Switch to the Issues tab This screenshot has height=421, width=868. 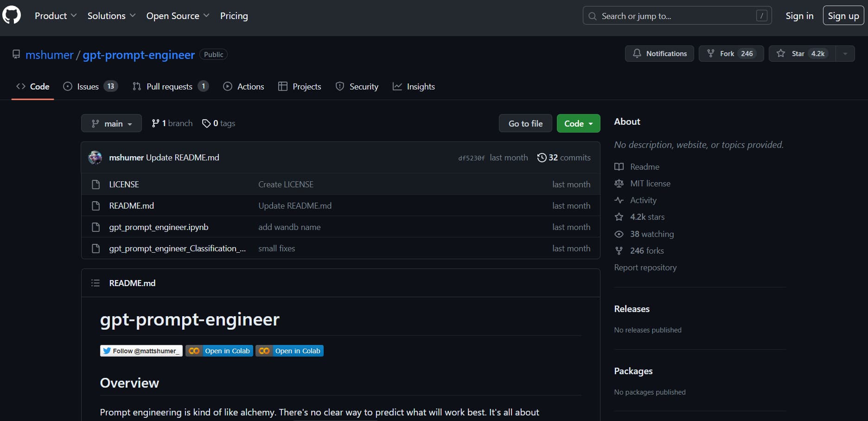click(90, 86)
